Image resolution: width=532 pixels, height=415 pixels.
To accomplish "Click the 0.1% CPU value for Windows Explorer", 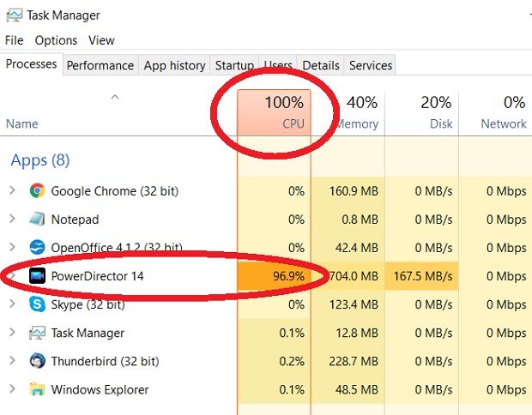I will point(292,389).
